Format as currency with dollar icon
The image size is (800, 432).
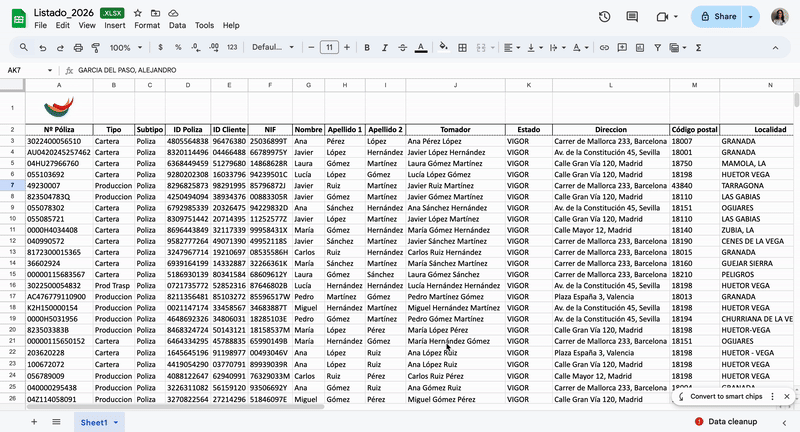click(160, 47)
